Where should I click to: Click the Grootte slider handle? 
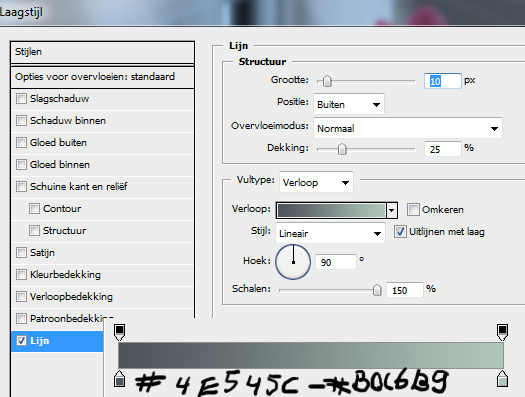pyautogui.click(x=327, y=81)
